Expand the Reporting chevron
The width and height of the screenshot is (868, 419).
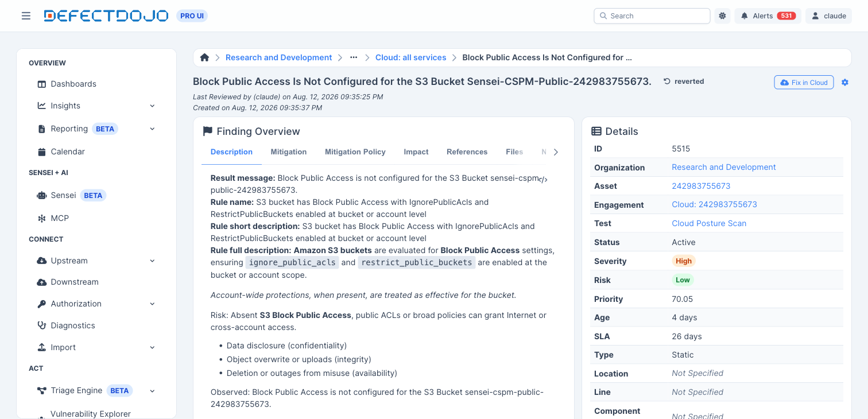point(152,129)
